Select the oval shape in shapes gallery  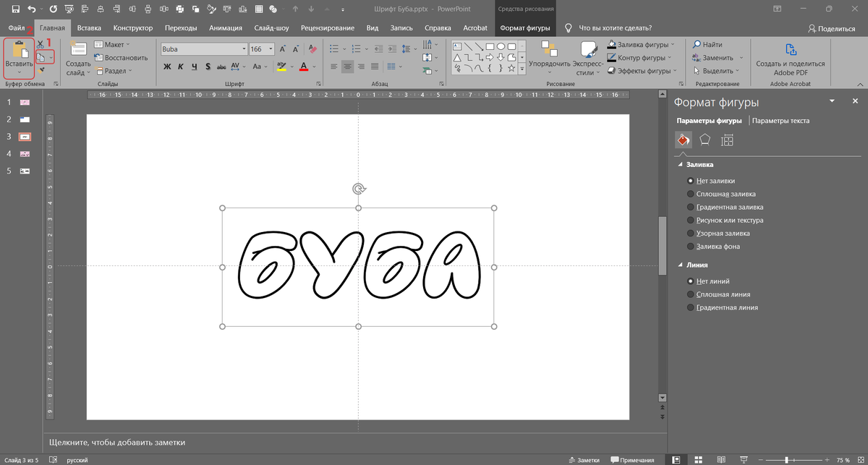tap(501, 46)
